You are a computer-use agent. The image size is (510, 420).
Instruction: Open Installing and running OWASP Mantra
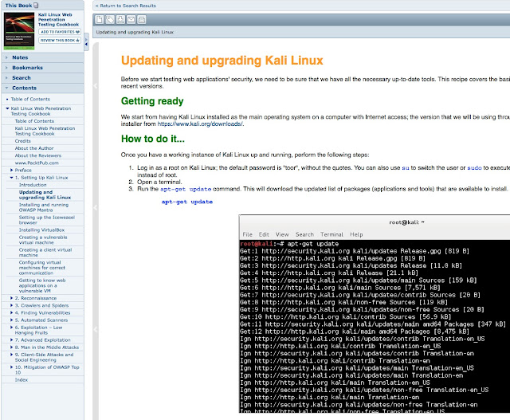44,207
